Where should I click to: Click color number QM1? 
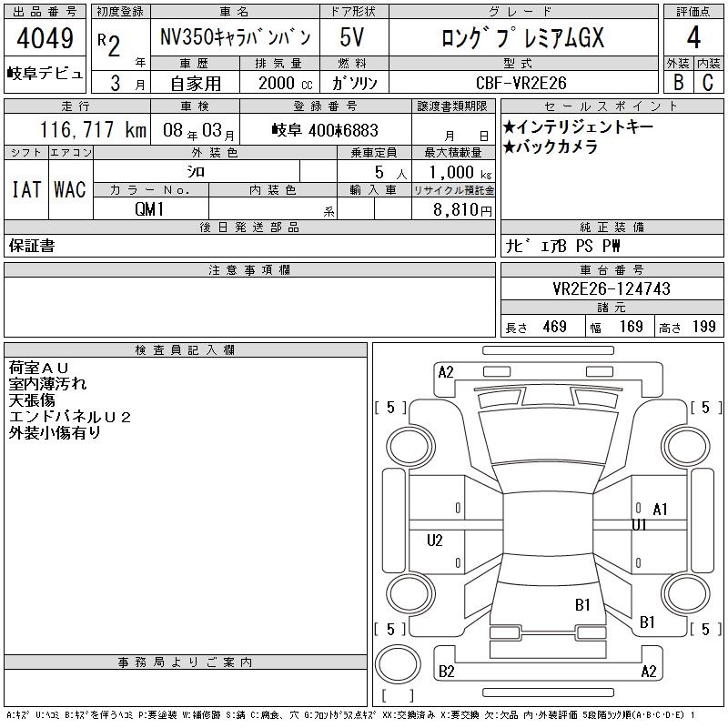click(149, 209)
